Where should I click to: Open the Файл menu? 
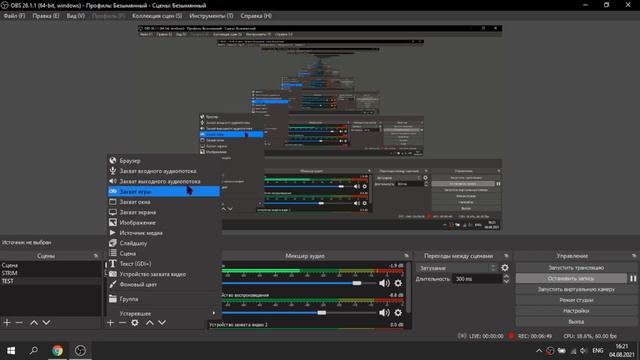coord(14,16)
